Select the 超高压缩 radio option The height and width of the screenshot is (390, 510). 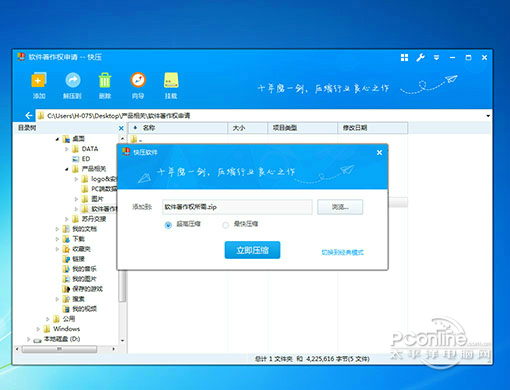tap(168, 225)
